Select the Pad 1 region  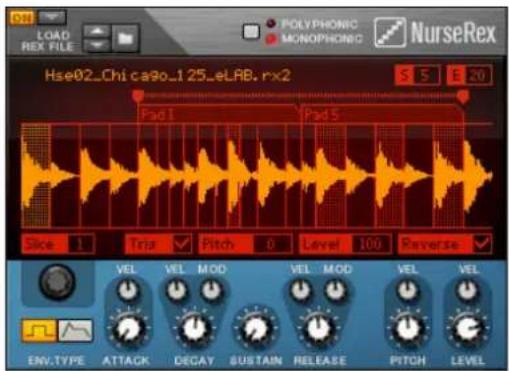[219, 114]
